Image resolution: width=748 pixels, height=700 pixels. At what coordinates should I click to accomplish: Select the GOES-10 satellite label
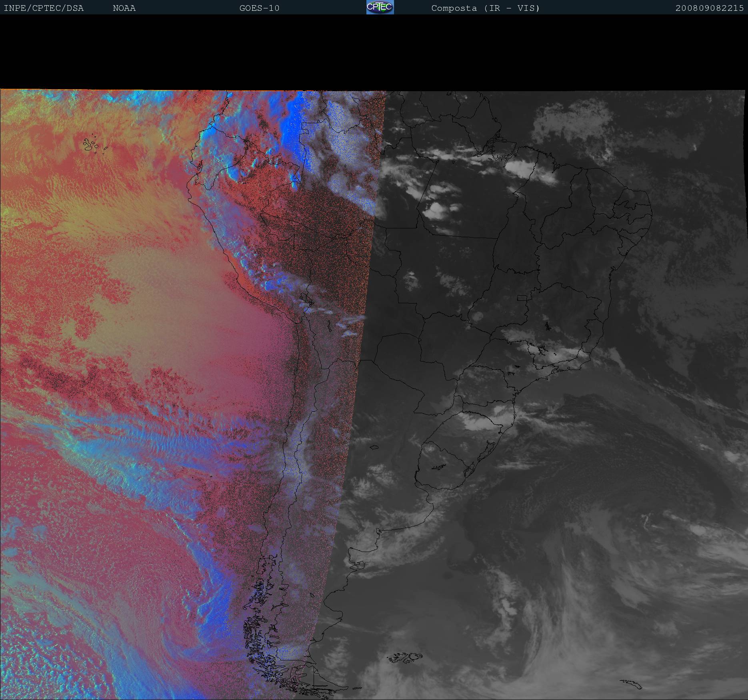tap(259, 8)
